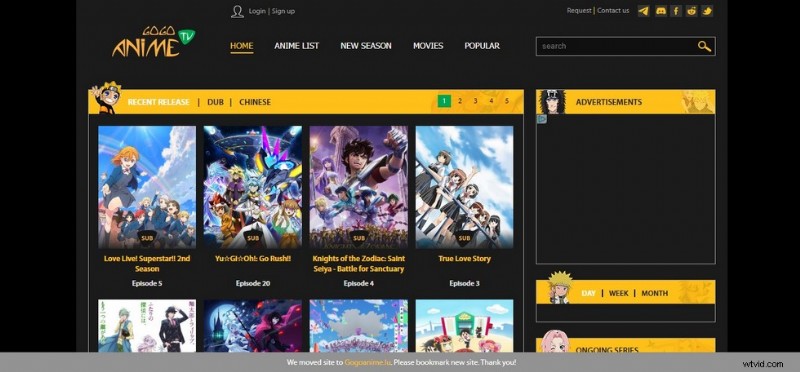Select the Month ranking tab
The image size is (800, 372).
click(x=655, y=293)
